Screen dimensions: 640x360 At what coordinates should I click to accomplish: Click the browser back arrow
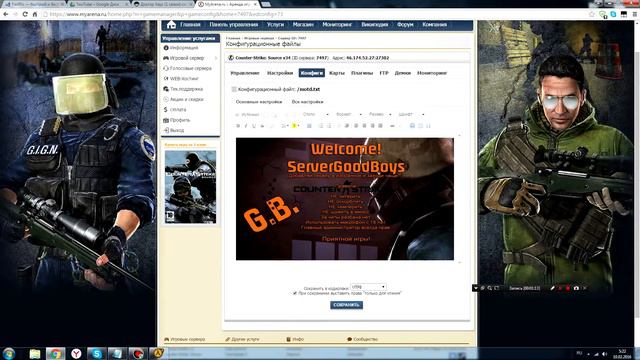coord(6,14)
